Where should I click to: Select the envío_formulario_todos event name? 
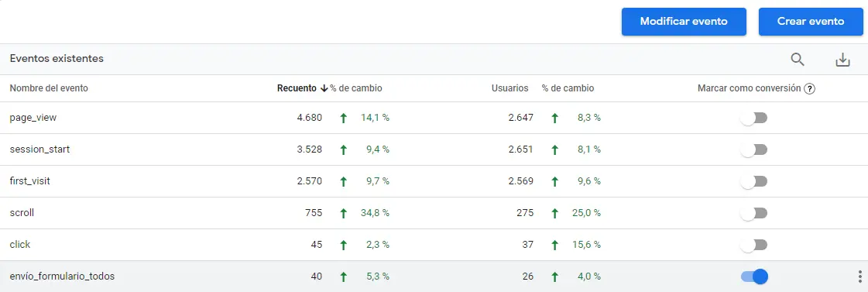[x=62, y=276]
